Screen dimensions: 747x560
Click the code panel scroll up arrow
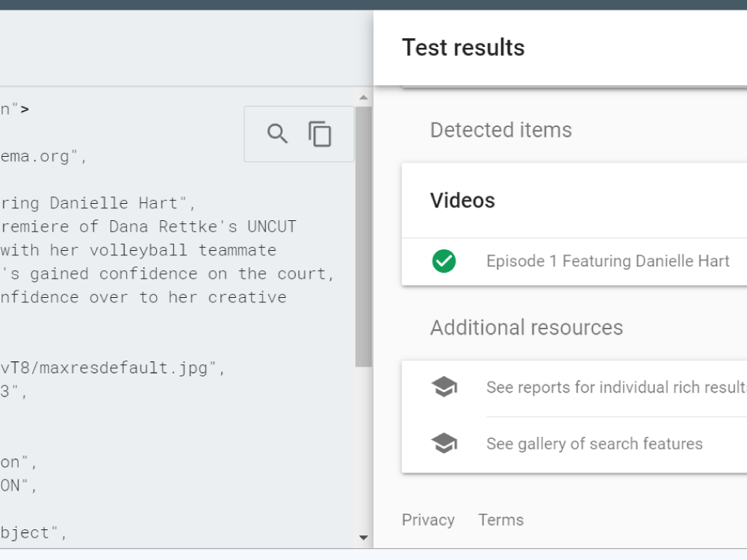click(364, 98)
